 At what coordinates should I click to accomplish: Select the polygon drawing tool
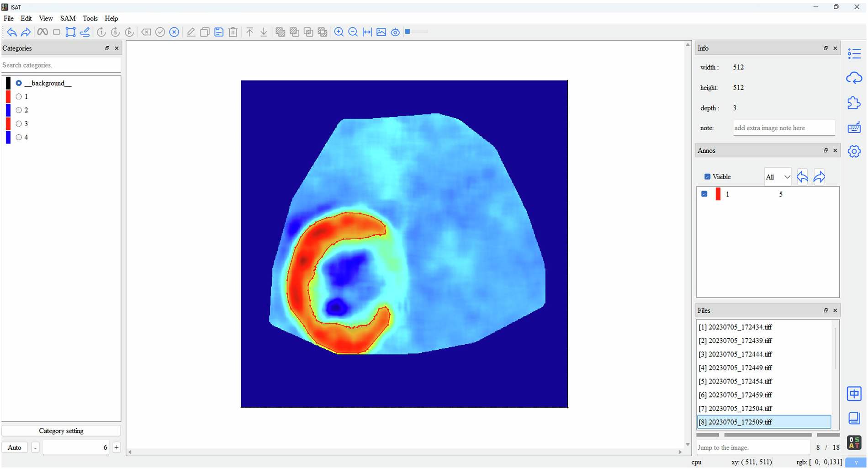coord(70,32)
